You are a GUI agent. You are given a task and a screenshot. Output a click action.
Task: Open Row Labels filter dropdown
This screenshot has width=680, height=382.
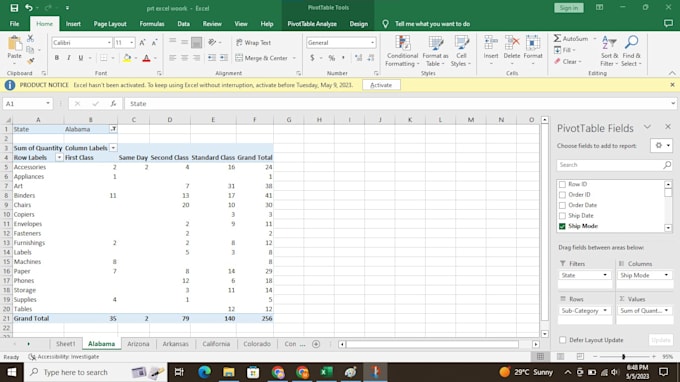(59, 157)
